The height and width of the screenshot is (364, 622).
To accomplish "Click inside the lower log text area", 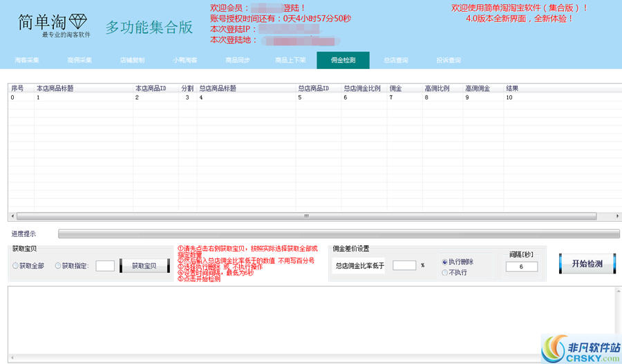I will [x=312, y=320].
